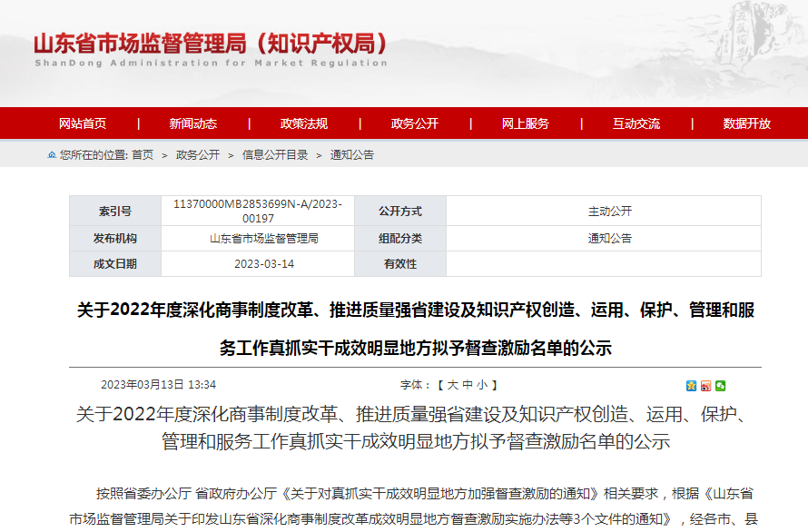Share article to Sina Weibo icon
This screenshot has height=532, width=808.
pyautogui.click(x=706, y=386)
